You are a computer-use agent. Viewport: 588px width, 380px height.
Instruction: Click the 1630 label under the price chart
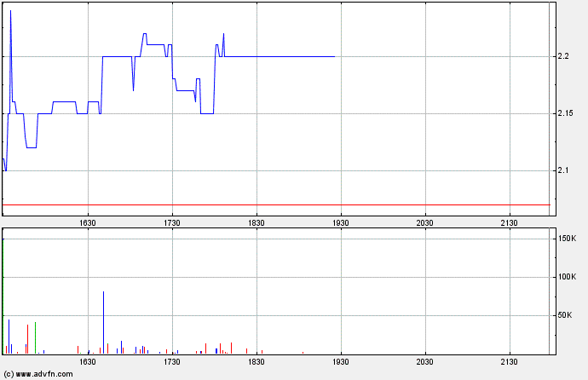[x=87, y=222]
